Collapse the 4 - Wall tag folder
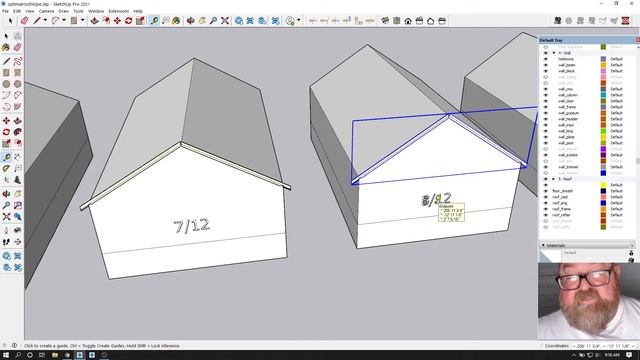This screenshot has width=640, height=360. click(x=554, y=53)
